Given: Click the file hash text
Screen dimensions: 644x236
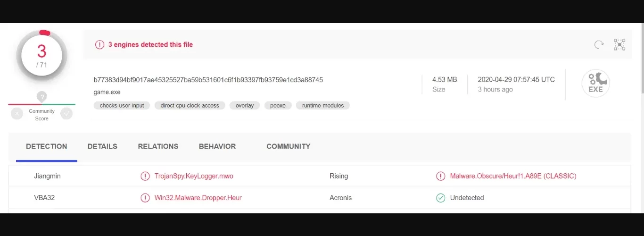Looking at the screenshot, I should point(208,80).
